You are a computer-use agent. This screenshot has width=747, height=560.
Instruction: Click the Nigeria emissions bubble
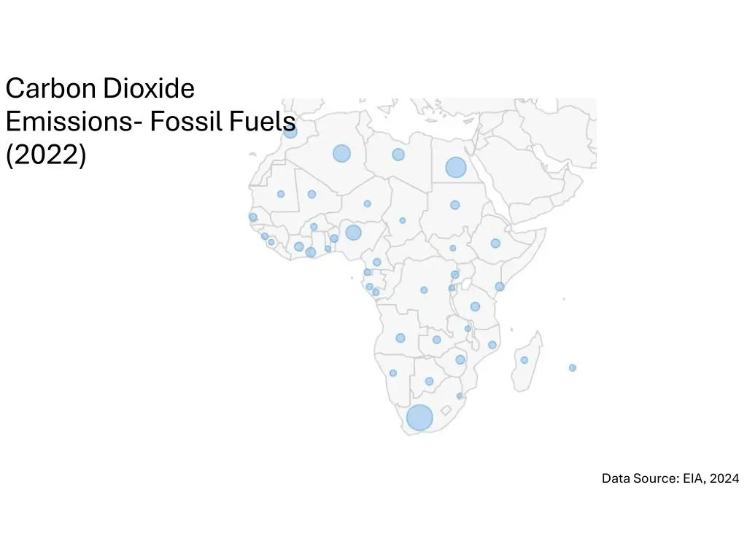pyautogui.click(x=354, y=233)
